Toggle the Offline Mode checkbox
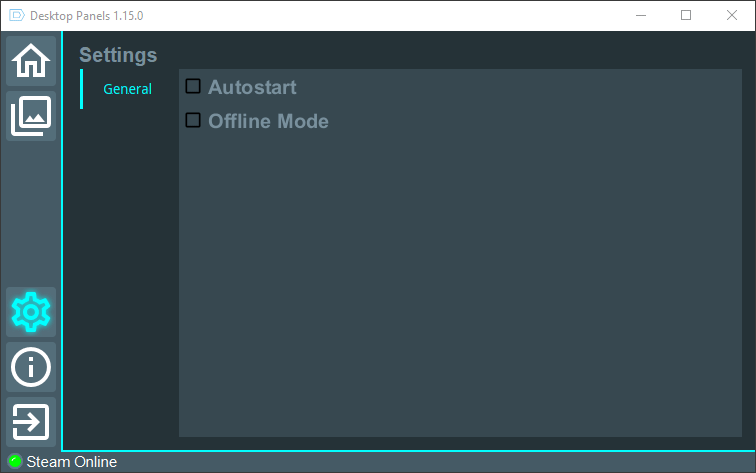Screen dimensions: 756x473 coord(193,120)
